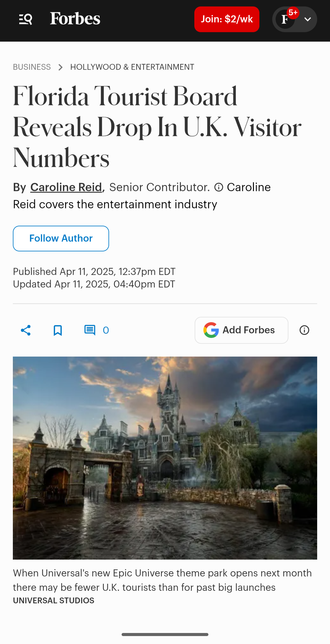Show info about Add Forbes
This screenshot has width=330, height=644.
(x=304, y=330)
